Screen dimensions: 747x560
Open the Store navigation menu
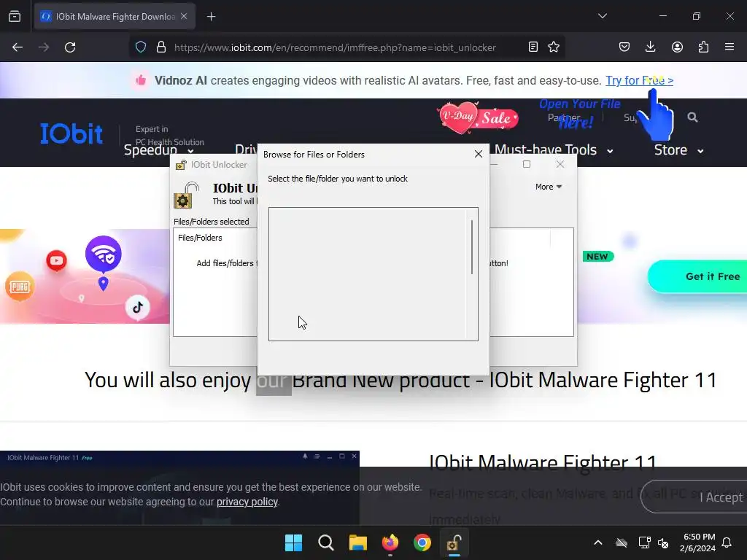(x=679, y=150)
